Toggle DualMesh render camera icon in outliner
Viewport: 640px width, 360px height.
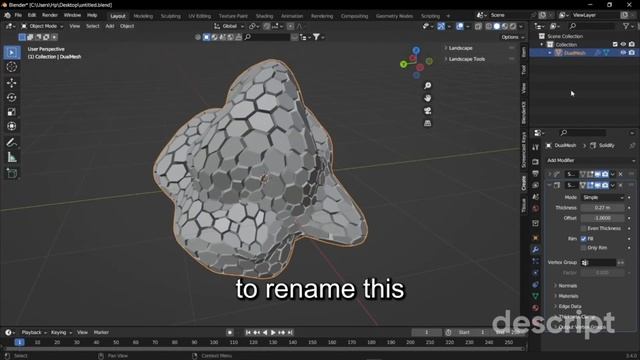(x=632, y=53)
